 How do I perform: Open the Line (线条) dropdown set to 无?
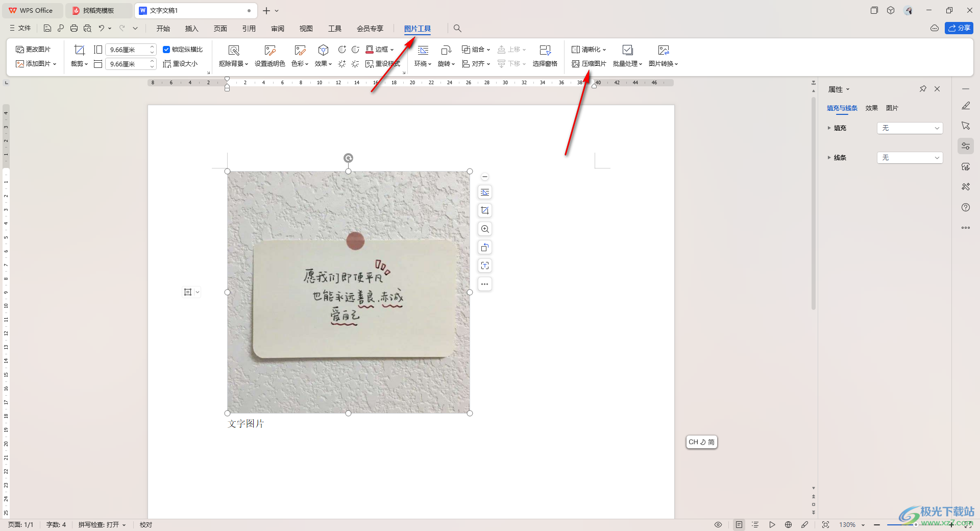910,158
